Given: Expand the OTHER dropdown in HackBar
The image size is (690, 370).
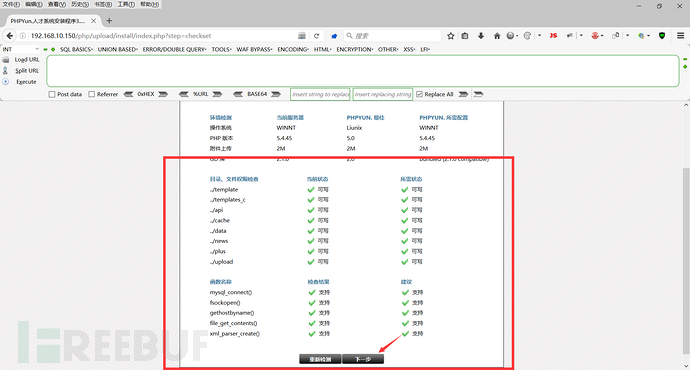Looking at the screenshot, I should pyautogui.click(x=388, y=49).
